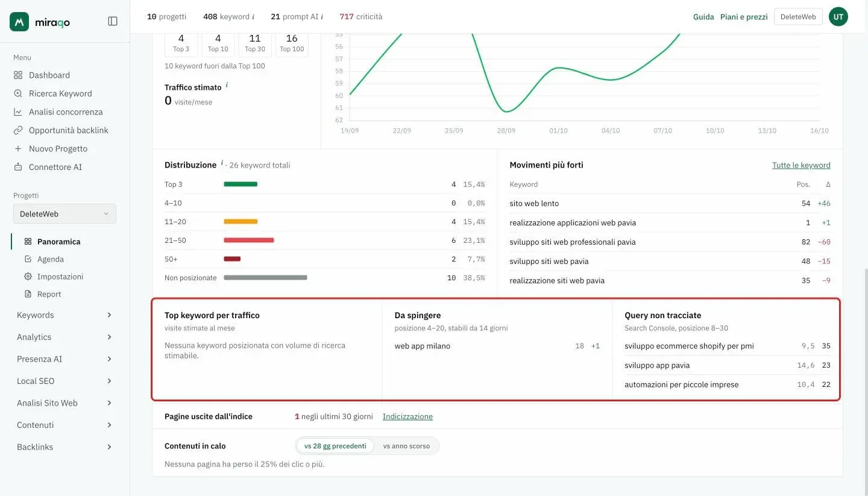
Task: Open Connettore AI
Action: (55, 167)
